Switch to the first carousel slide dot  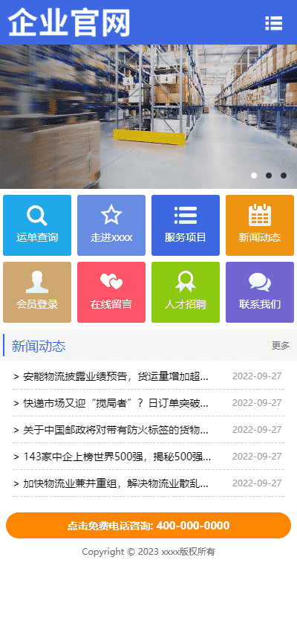pos(254,176)
